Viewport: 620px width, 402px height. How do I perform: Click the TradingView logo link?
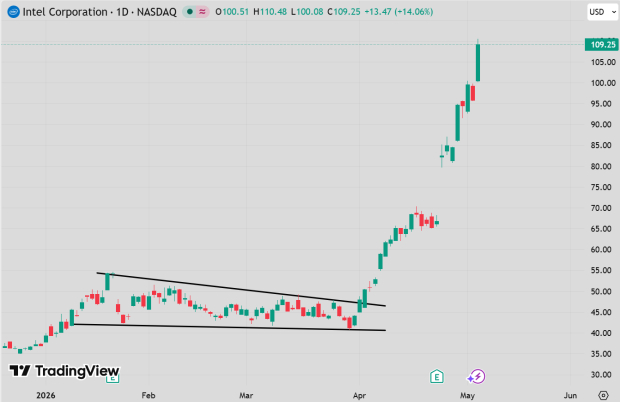(64, 371)
